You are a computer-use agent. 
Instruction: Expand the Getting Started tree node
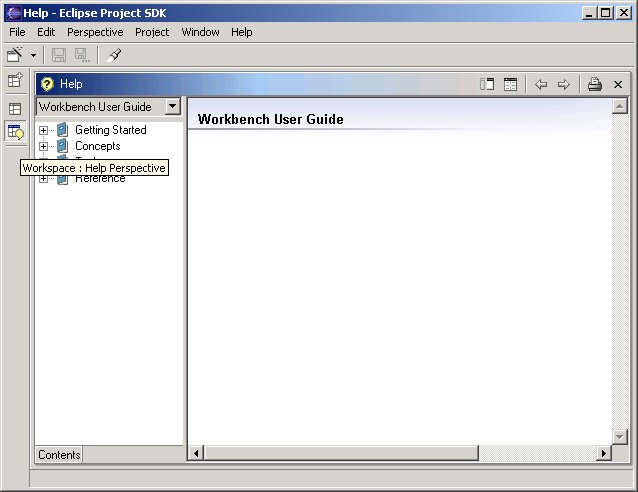[x=43, y=130]
